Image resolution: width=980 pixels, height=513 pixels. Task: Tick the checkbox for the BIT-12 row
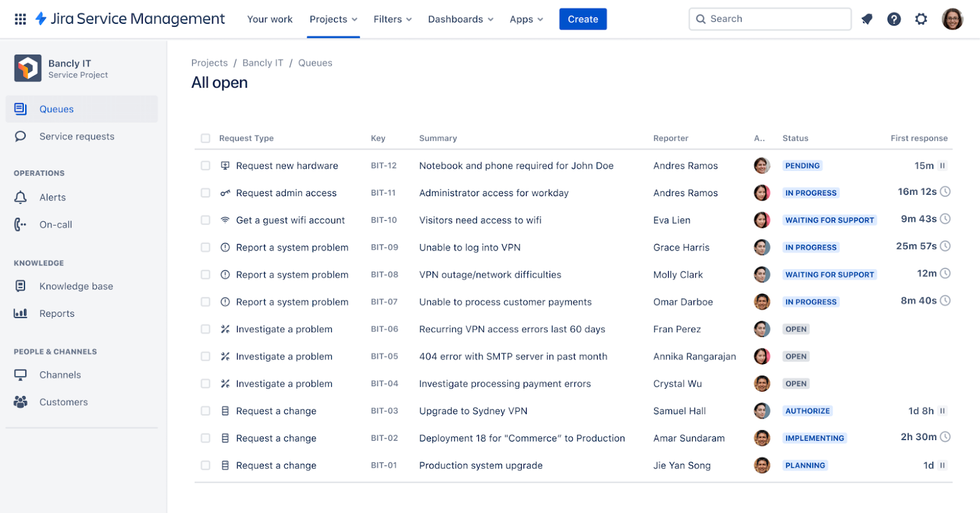[x=205, y=165]
